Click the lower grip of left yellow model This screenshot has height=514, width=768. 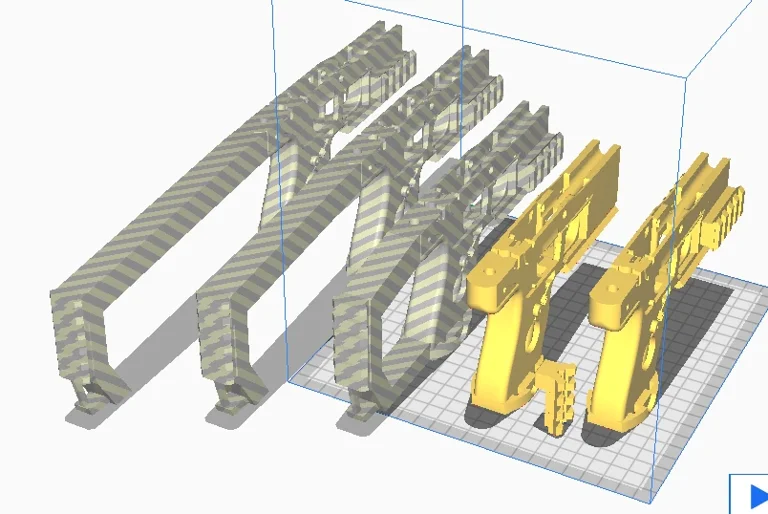pos(507,370)
